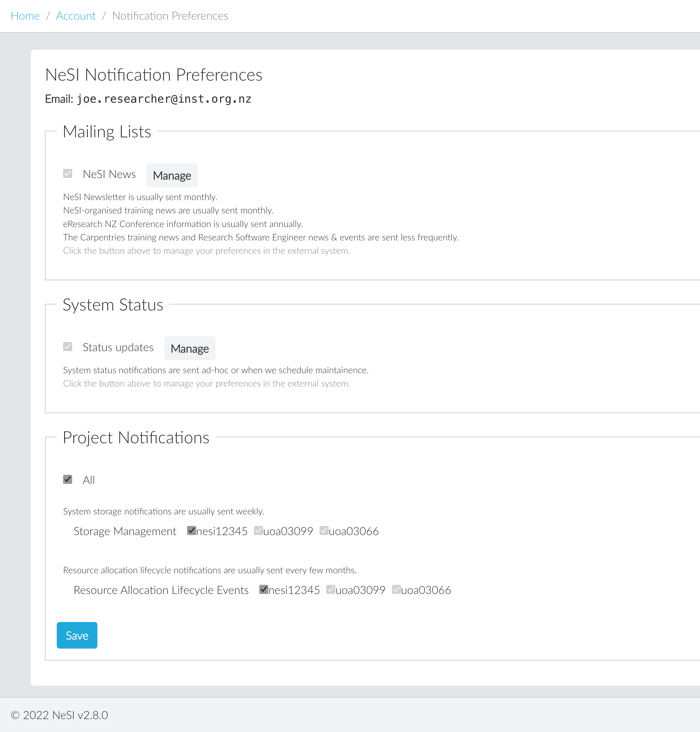Click Manage button beside Status updates

[190, 348]
